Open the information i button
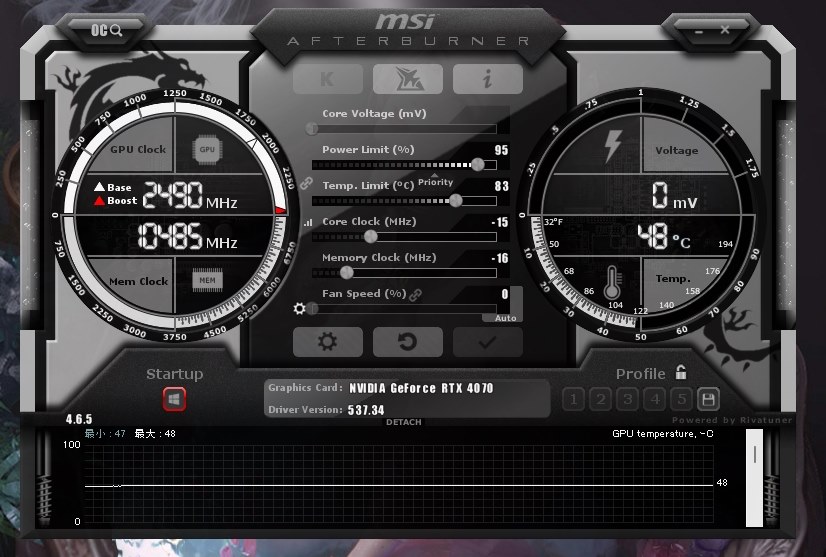Screen dimensions: 826x557 pos(488,79)
